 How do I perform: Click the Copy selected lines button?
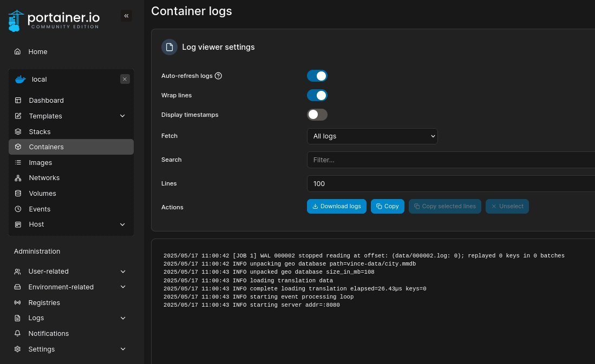[444, 206]
